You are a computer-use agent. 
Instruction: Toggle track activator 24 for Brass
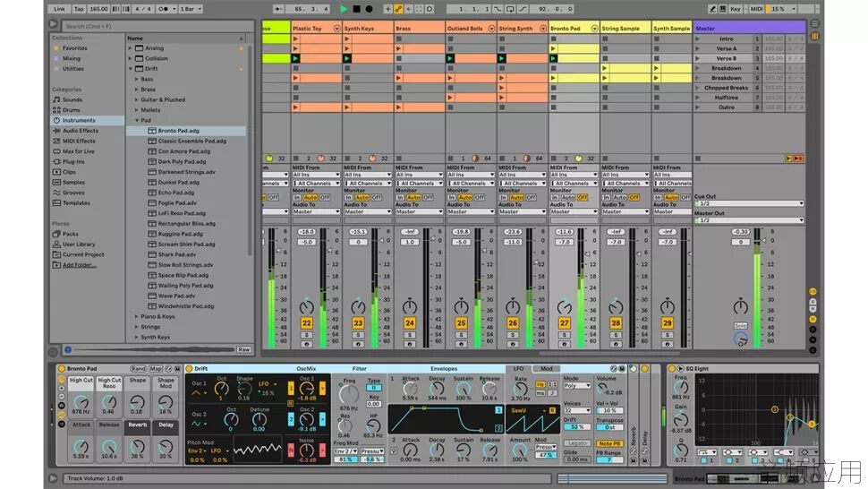click(x=410, y=322)
